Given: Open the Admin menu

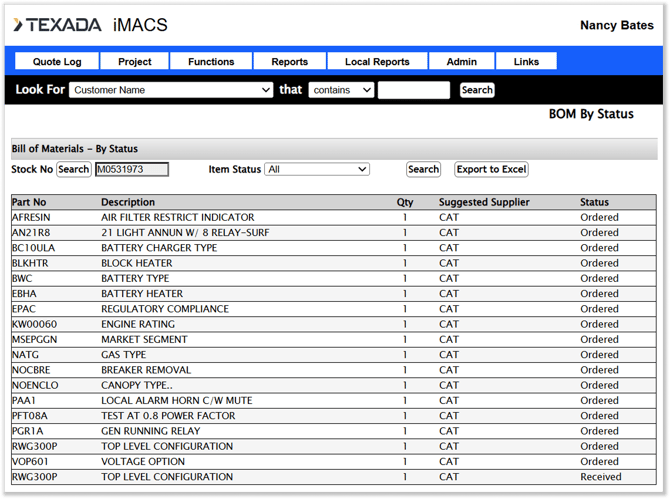Looking at the screenshot, I should pyautogui.click(x=461, y=62).
